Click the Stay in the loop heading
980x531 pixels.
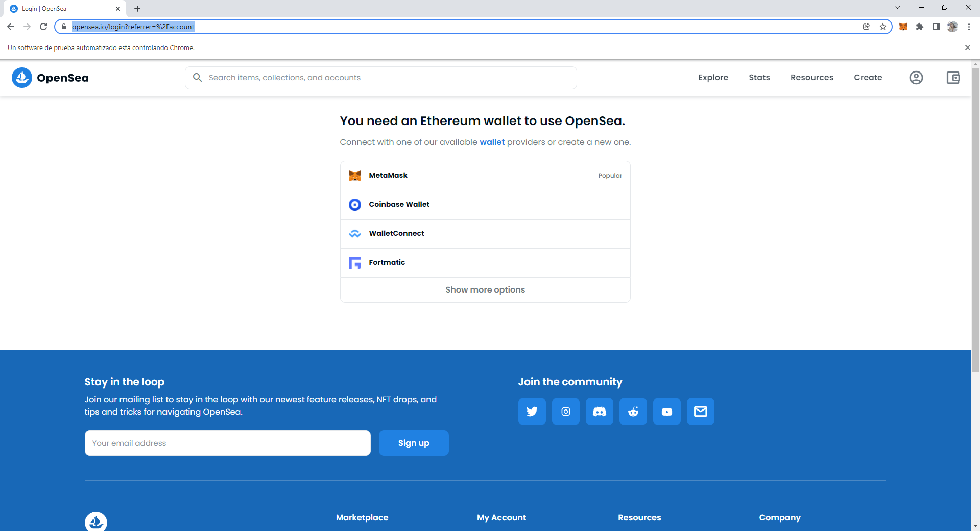125,382
